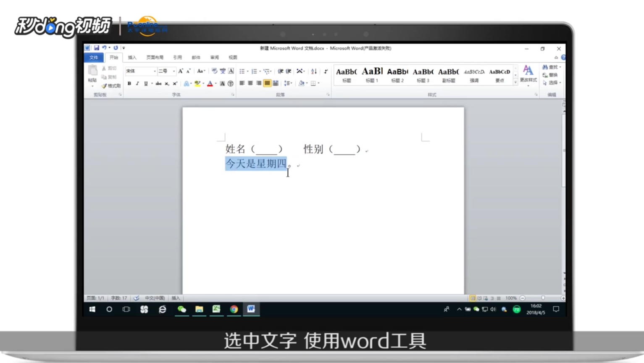The height and width of the screenshot is (363, 644).
Task: Switch to 视图 (View) tab
Action: 233,58
